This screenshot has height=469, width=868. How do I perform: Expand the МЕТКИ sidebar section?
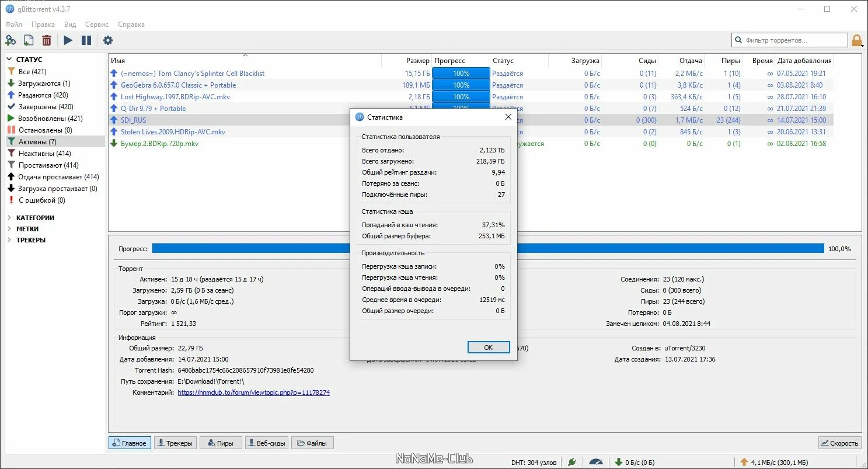click(10, 229)
